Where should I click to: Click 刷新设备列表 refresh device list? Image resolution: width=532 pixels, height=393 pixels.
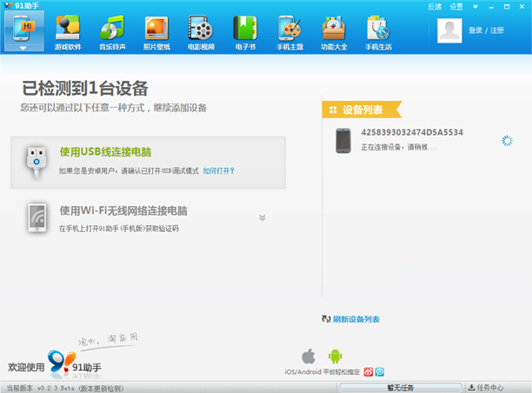coord(356,319)
